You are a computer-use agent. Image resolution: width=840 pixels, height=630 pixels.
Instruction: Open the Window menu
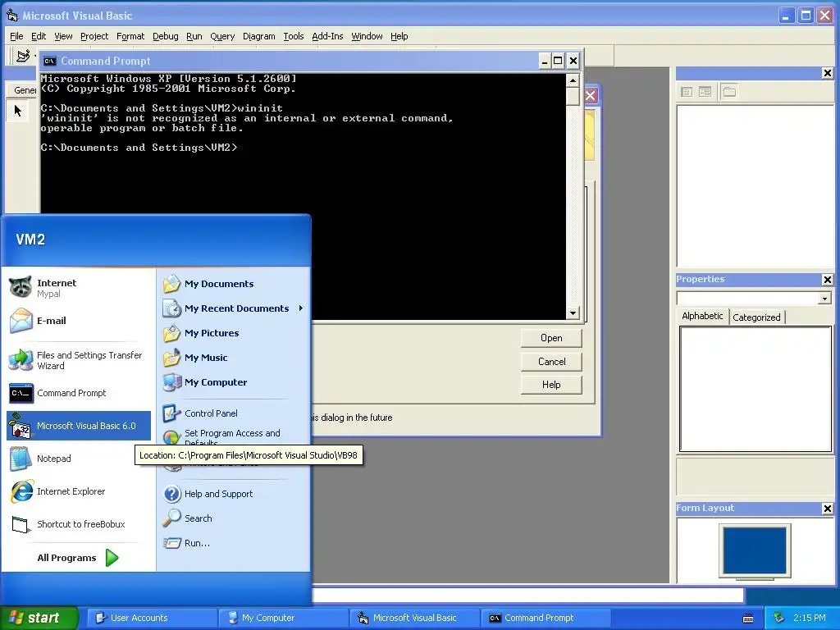(367, 36)
